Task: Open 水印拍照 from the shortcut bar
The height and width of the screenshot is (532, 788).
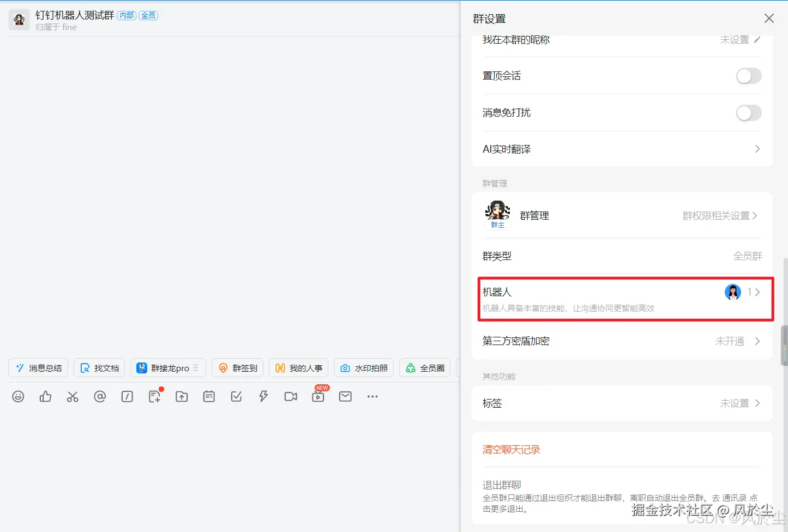Action: pos(363,367)
